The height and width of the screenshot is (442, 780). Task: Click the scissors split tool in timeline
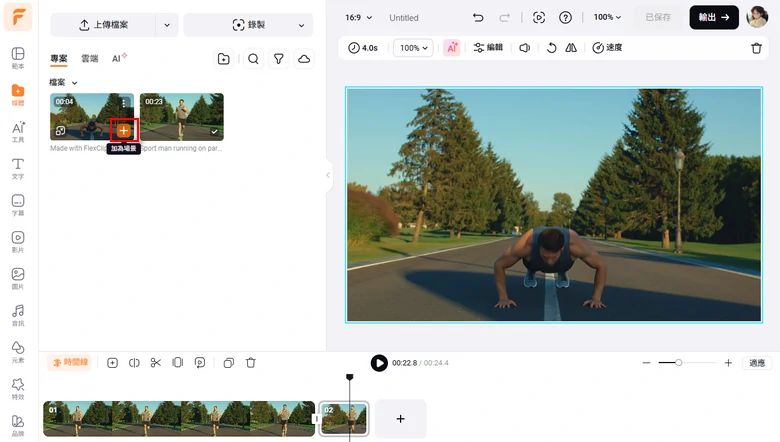point(155,363)
